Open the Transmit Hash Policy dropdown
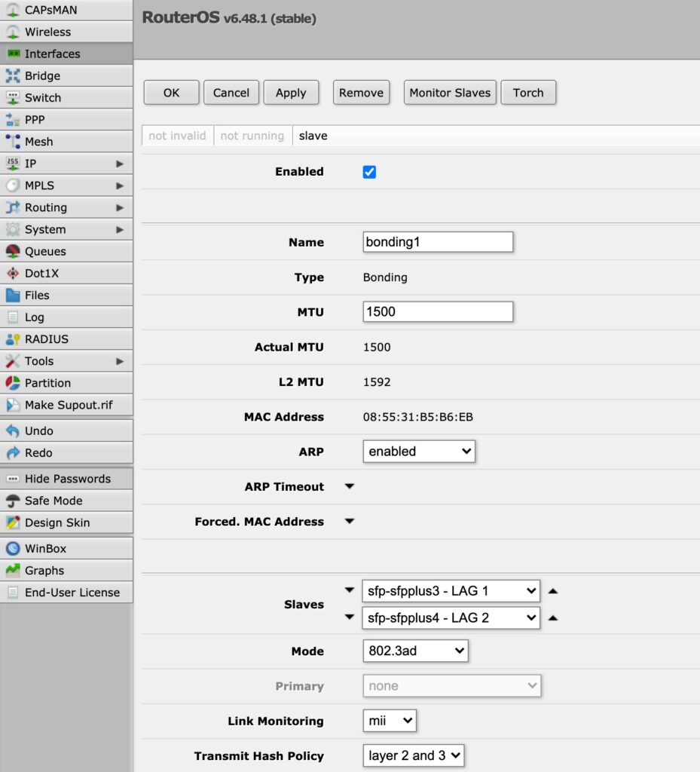Viewport: 700px width, 772px height. [413, 755]
